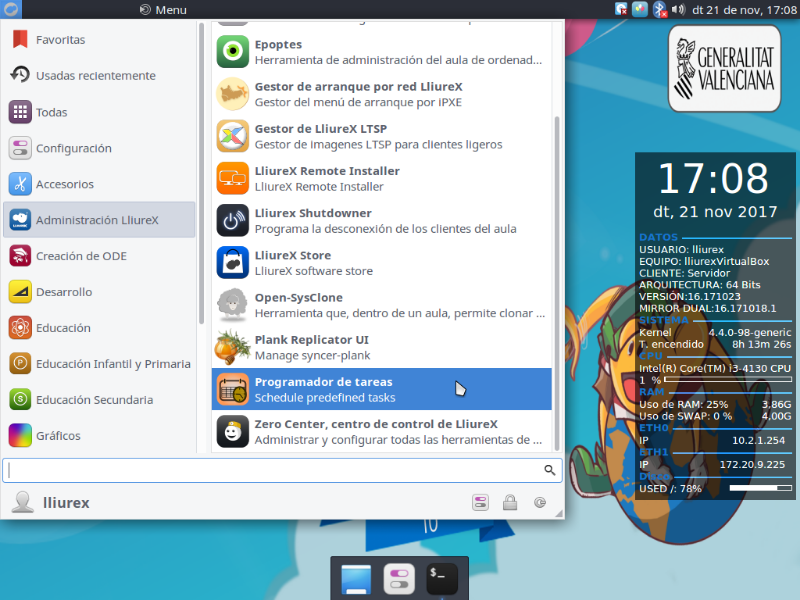Show Todas applications category
800x600 pixels.
click(x=99, y=112)
